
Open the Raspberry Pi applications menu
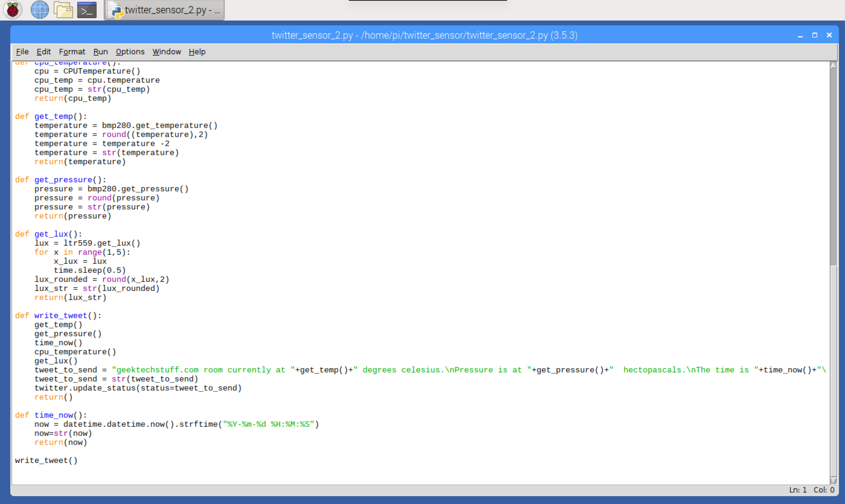click(x=12, y=10)
